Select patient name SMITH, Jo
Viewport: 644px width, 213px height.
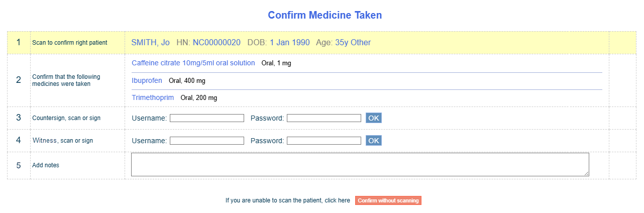coord(151,43)
